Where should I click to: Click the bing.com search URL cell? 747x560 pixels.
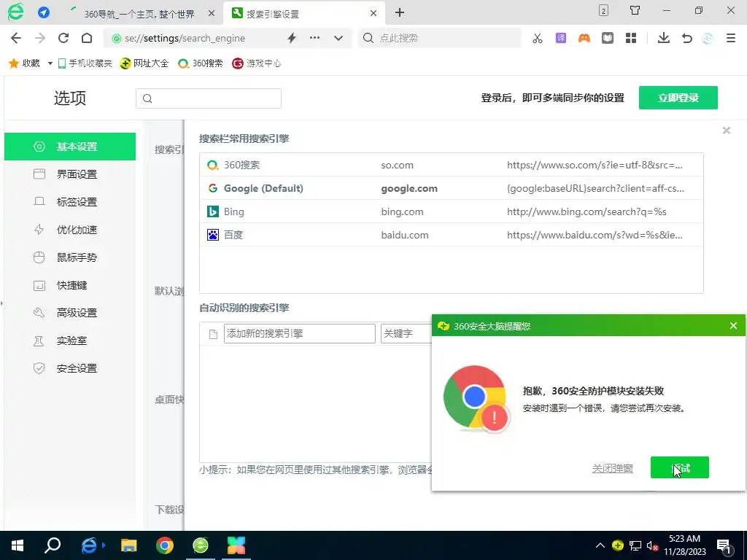point(587,211)
